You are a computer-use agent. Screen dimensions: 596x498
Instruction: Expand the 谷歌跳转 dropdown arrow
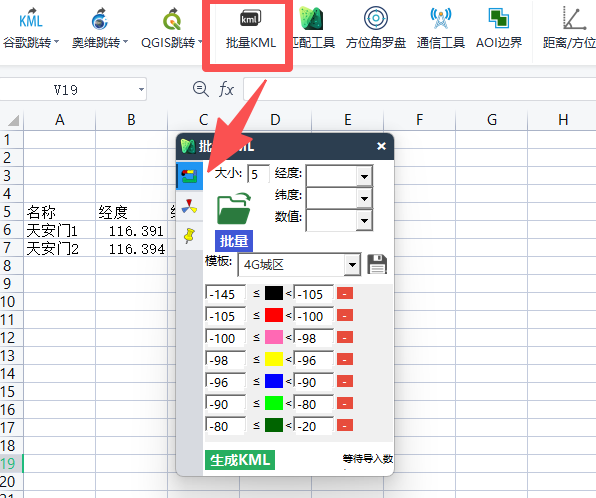coord(56,41)
